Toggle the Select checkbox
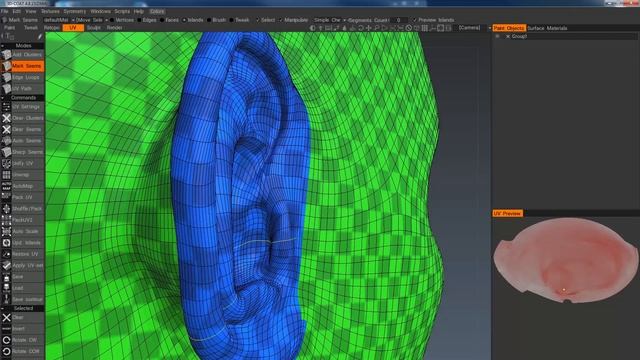This screenshot has height=360, width=640. click(265, 20)
